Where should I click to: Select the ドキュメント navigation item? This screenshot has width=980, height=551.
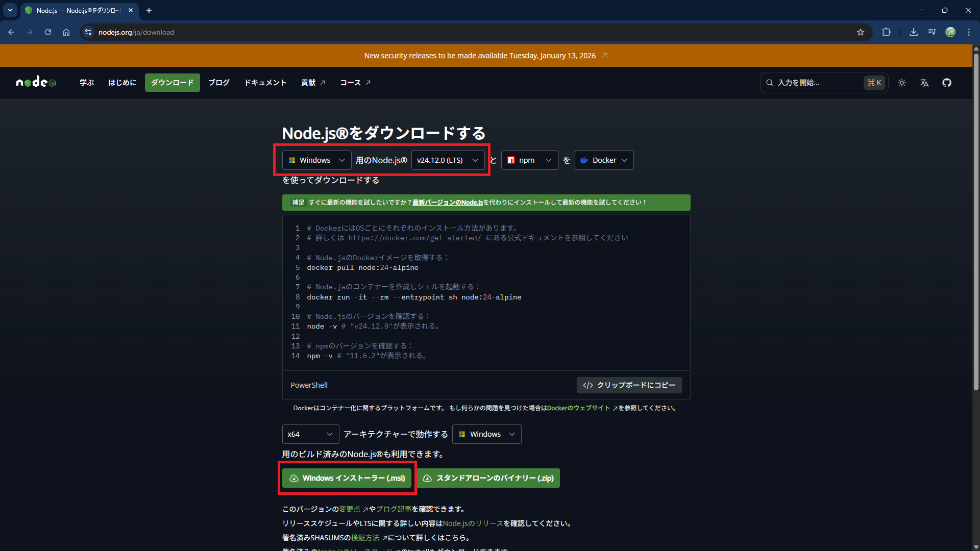[265, 82]
